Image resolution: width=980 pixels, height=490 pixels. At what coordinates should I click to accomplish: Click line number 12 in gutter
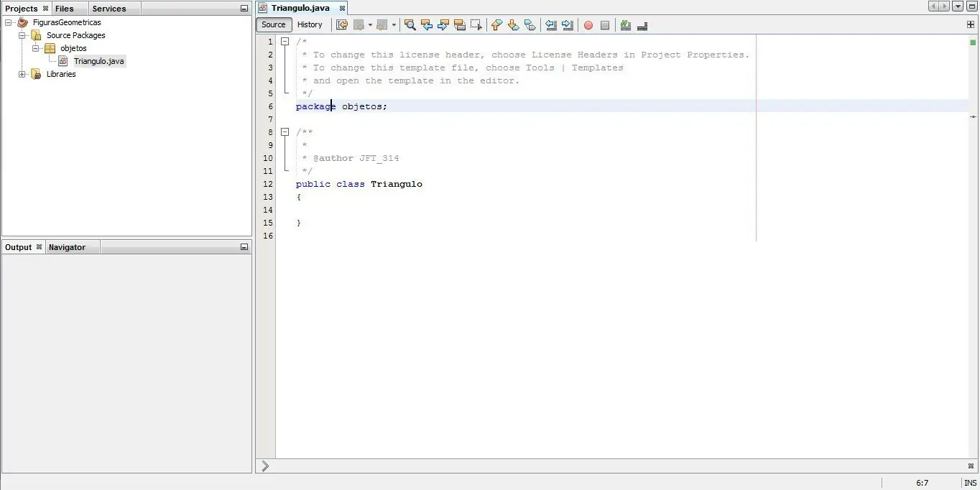point(268,184)
